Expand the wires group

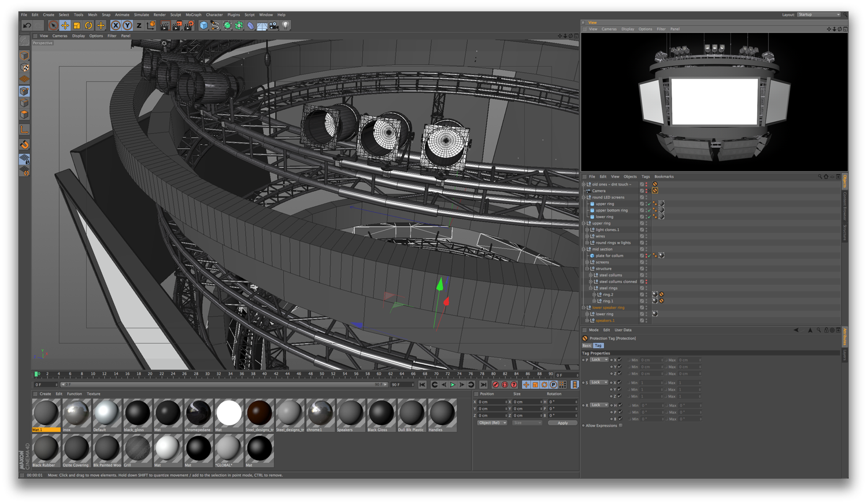(587, 236)
